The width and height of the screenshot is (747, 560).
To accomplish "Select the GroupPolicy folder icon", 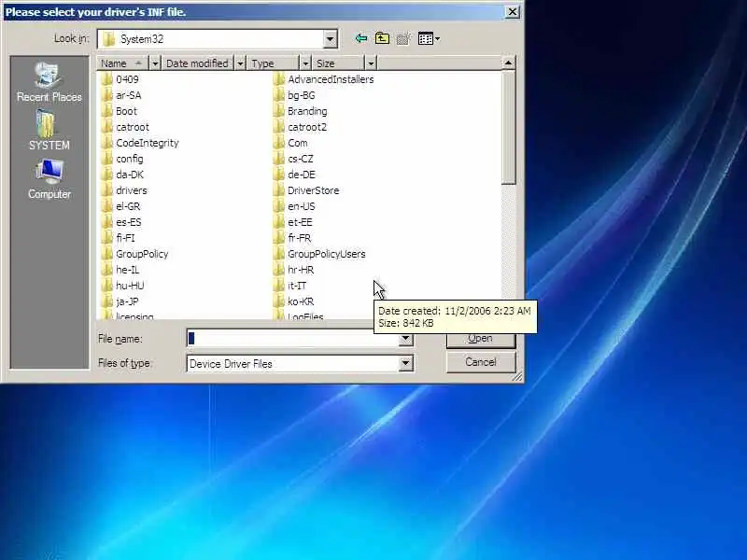I will click(x=107, y=254).
